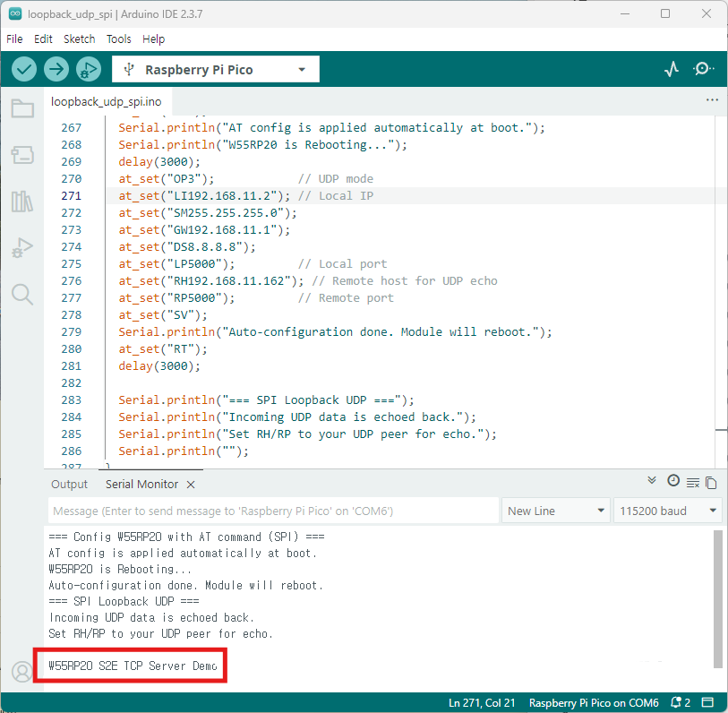The image size is (728, 713).
Task: Upload the sketch with the arrow button
Action: tap(56, 69)
